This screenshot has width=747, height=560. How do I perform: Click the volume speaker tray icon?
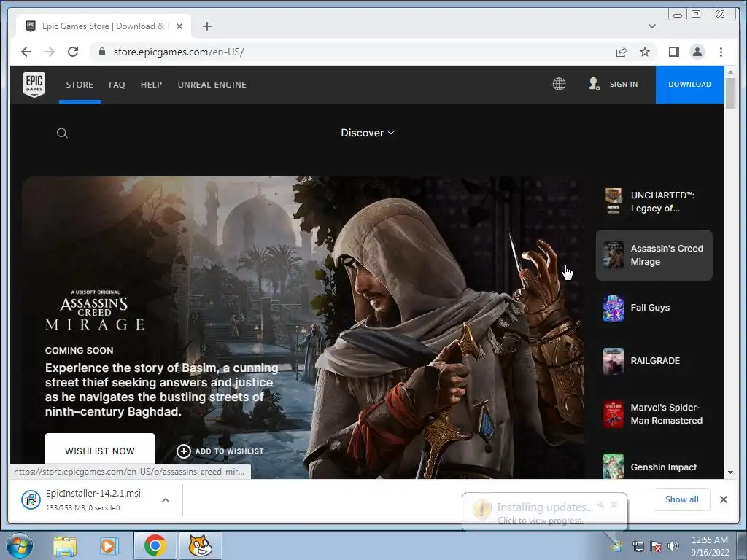[x=673, y=545]
